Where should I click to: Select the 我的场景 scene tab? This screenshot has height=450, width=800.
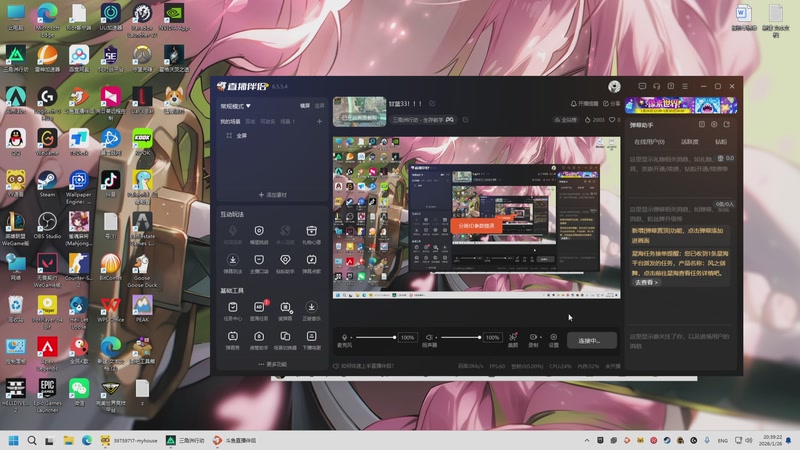coord(230,121)
